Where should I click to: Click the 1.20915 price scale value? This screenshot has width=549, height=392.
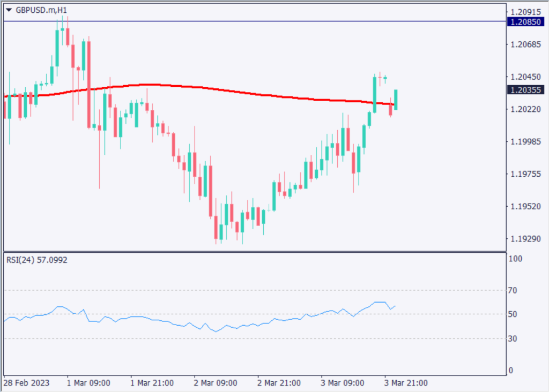(x=525, y=11)
